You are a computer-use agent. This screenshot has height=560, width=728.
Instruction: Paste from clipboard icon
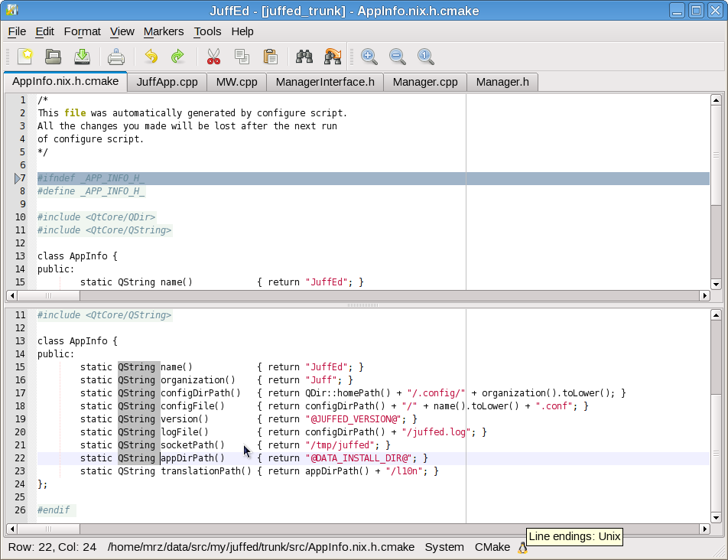tap(270, 57)
